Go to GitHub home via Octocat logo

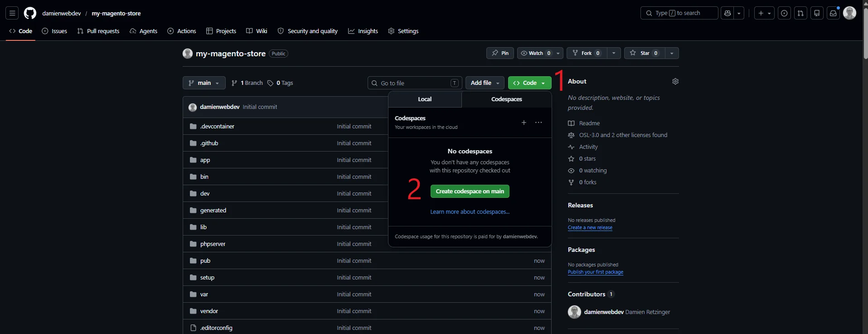[30, 13]
